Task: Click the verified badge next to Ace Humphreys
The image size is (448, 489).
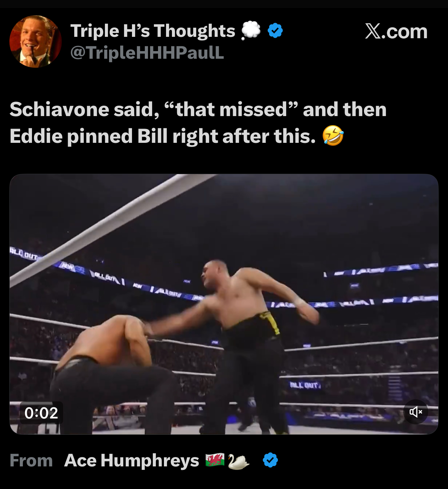Action: [270, 460]
